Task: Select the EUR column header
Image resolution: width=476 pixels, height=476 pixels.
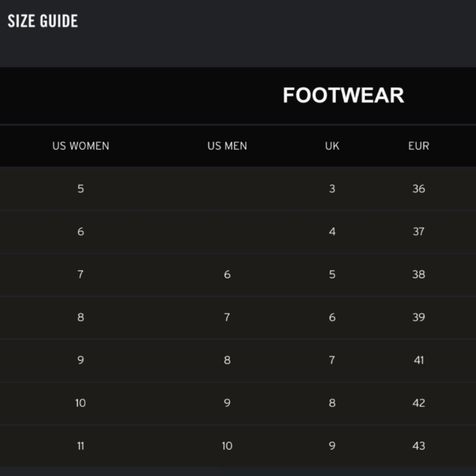Action: point(418,146)
